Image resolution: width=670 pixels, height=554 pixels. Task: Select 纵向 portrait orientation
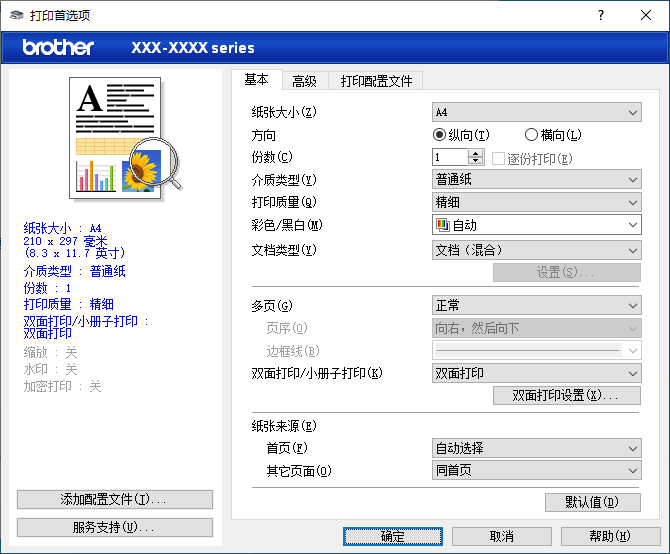pos(440,135)
